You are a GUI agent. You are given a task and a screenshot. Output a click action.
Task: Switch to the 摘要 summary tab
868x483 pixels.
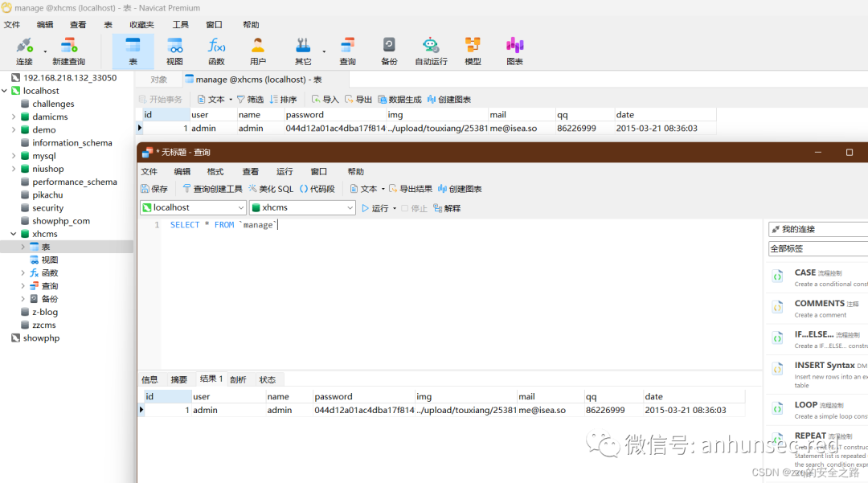pos(178,379)
